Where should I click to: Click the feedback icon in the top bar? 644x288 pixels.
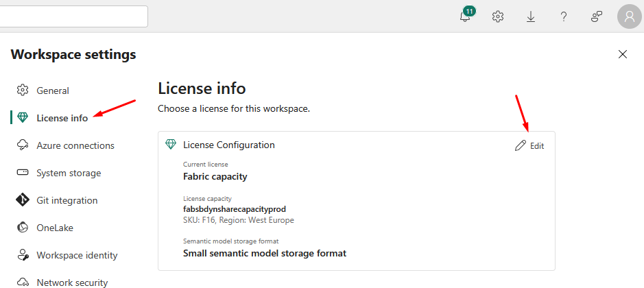pyautogui.click(x=597, y=16)
